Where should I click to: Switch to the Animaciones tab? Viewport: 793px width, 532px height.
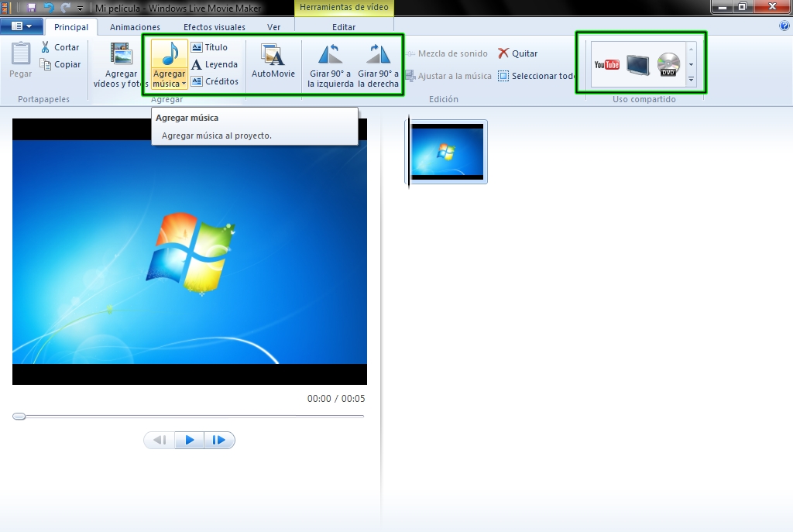135,27
